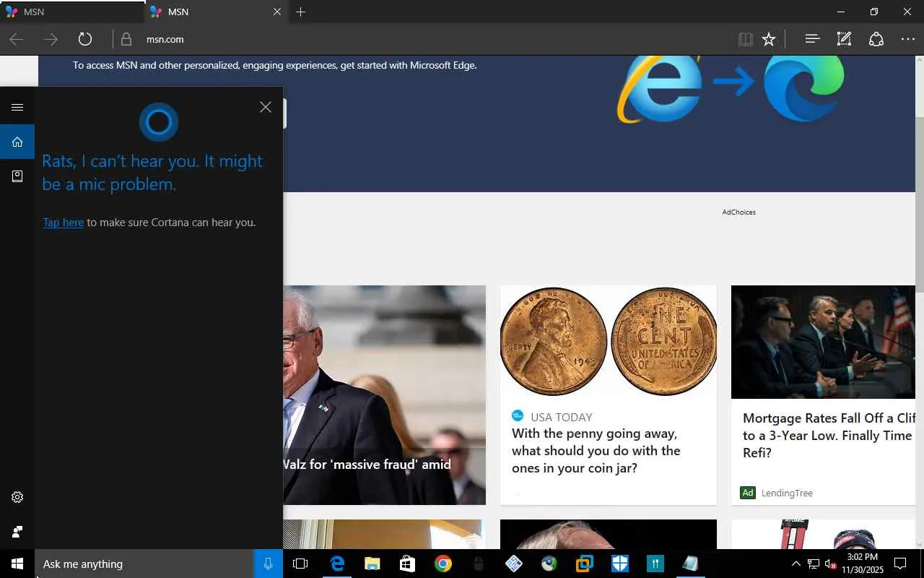This screenshot has height=578, width=924.
Task: Read 'With the penny going away' headline
Action: coord(596,451)
